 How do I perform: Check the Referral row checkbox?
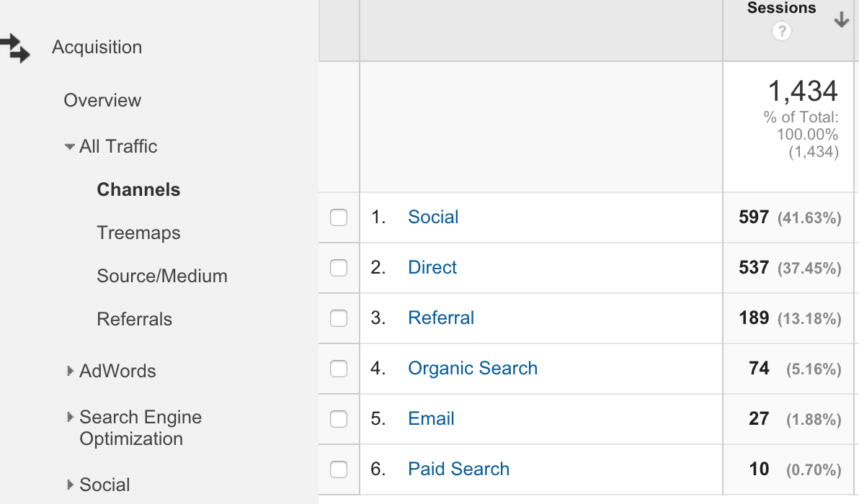pyautogui.click(x=339, y=318)
